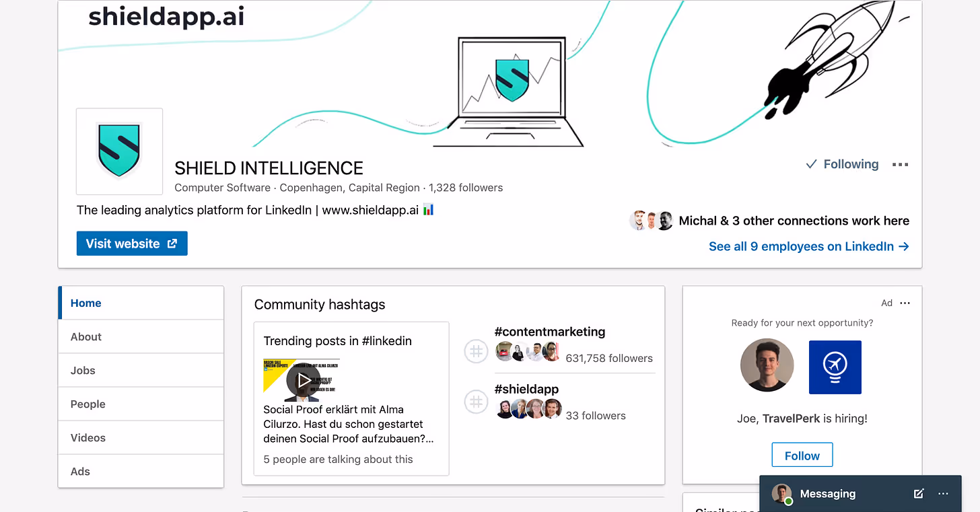This screenshot has height=512, width=980.
Task: Click the SHIELD INTELLIGENCE company name
Action: 269,168
